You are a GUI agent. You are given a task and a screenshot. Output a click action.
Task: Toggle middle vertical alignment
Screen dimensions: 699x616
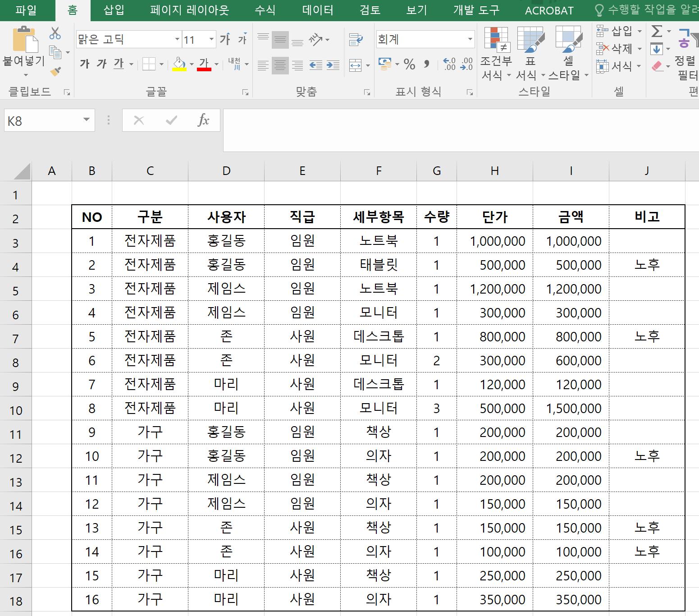tap(280, 39)
